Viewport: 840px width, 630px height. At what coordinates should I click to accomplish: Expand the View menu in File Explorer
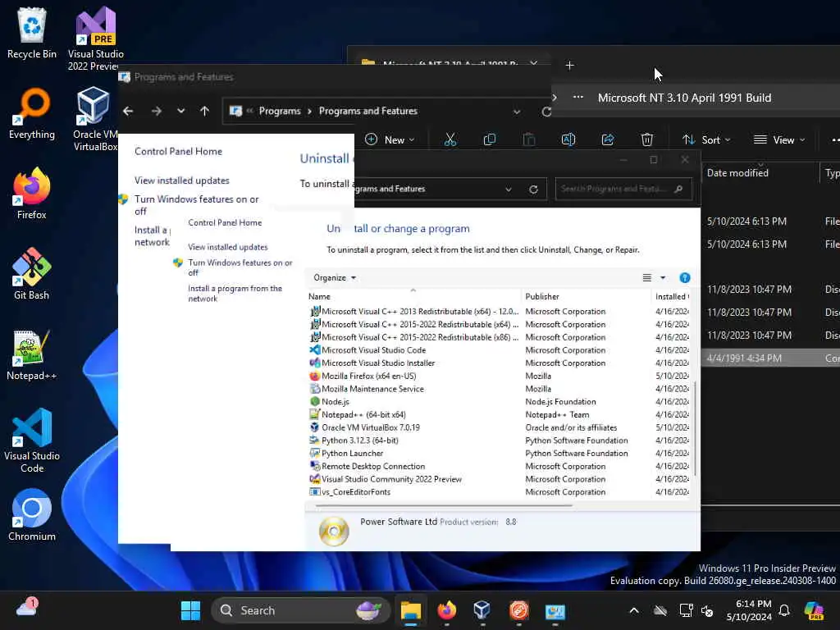(x=779, y=139)
